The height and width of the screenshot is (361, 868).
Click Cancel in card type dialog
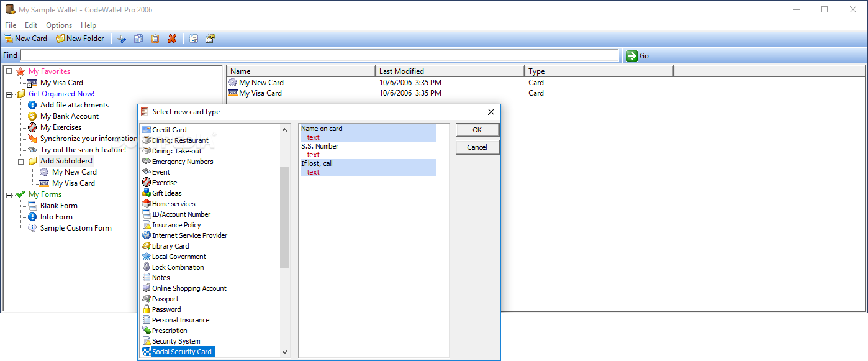click(477, 147)
